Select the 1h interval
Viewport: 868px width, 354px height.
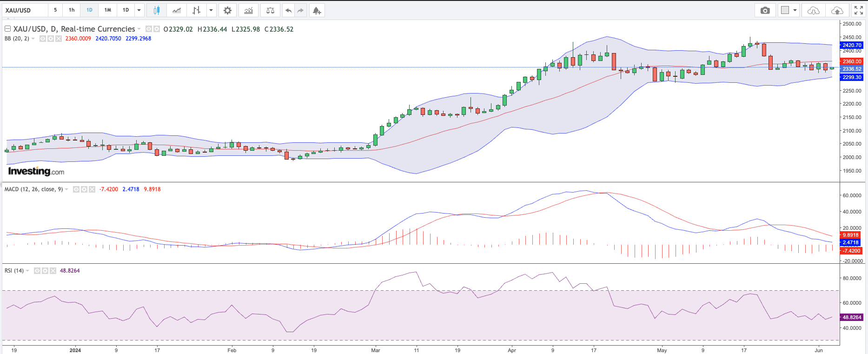click(72, 10)
